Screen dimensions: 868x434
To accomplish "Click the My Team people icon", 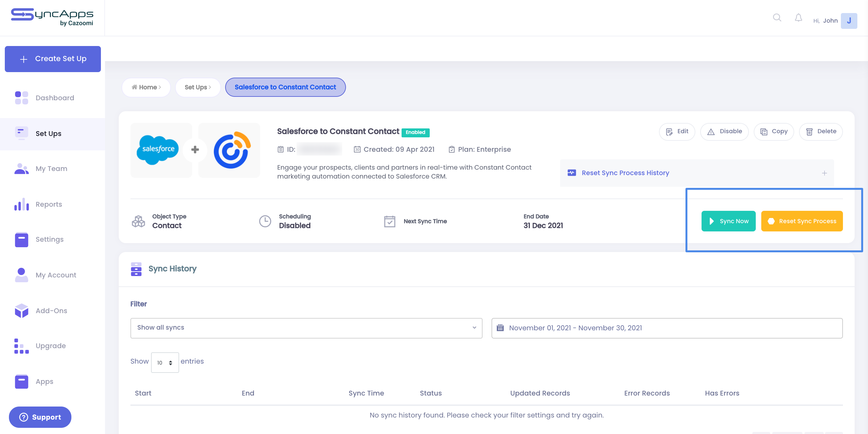I will pyautogui.click(x=22, y=169).
